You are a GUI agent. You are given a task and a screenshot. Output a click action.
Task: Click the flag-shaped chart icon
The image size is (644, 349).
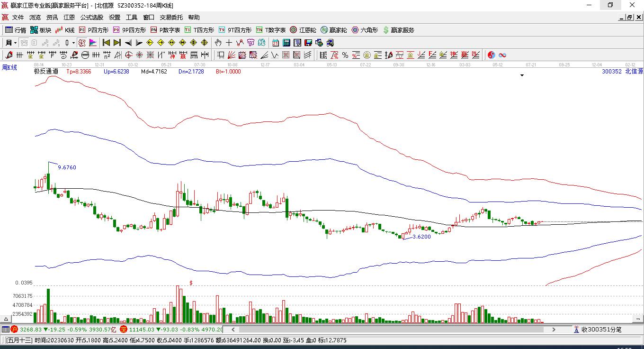coord(93,43)
